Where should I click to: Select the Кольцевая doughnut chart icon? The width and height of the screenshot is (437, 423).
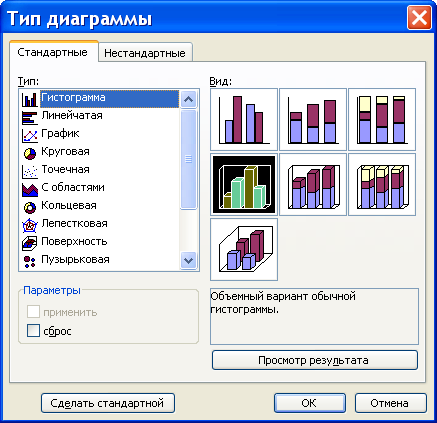click(30, 207)
